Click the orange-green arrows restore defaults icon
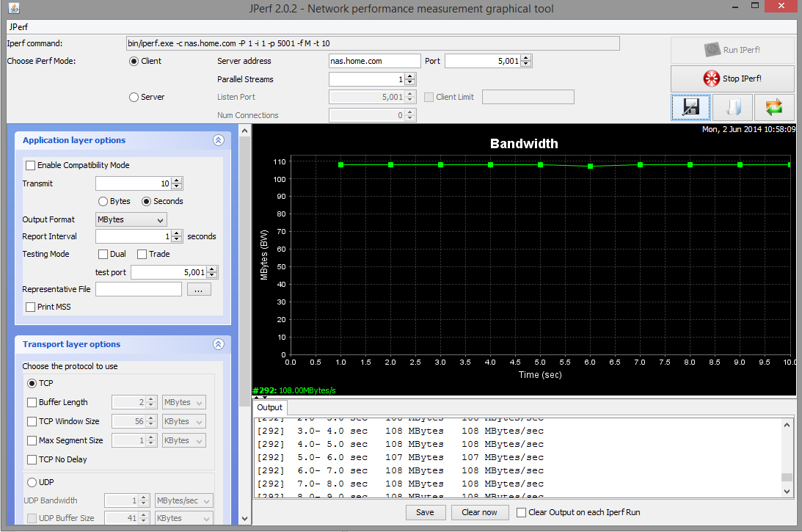This screenshot has height=532, width=802. (x=774, y=107)
